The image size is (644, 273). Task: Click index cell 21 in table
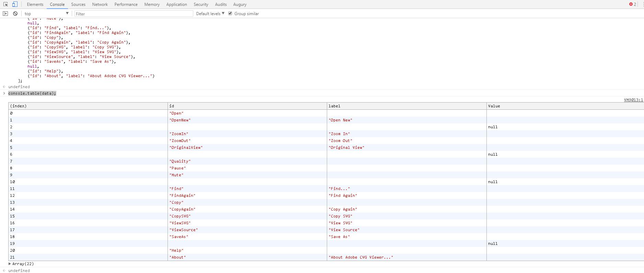tap(88, 257)
